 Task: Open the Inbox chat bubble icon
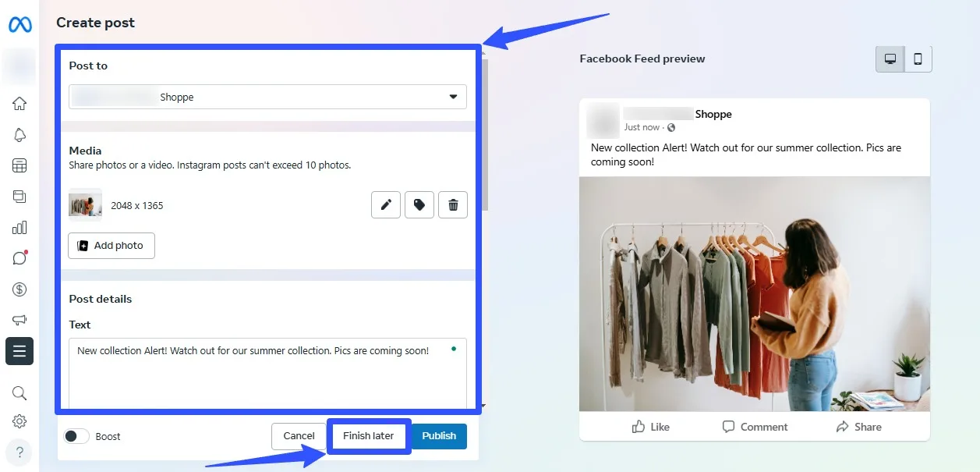[x=19, y=258]
